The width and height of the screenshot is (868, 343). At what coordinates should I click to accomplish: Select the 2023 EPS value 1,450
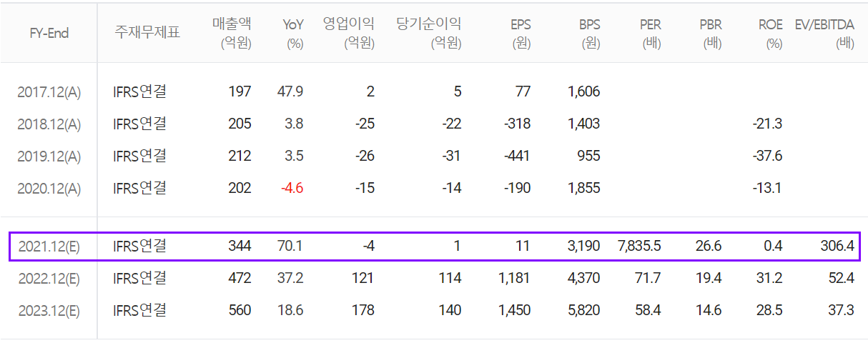[514, 310]
